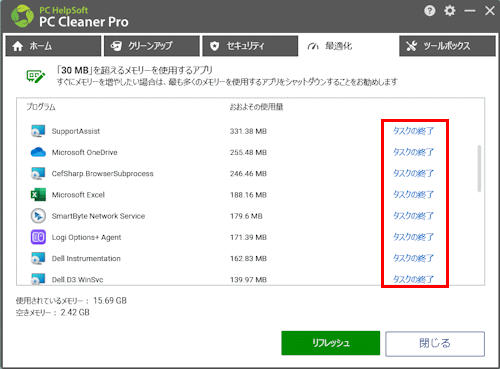End task for Microsoft OneDrive
This screenshot has width=500, height=369.
tap(413, 152)
